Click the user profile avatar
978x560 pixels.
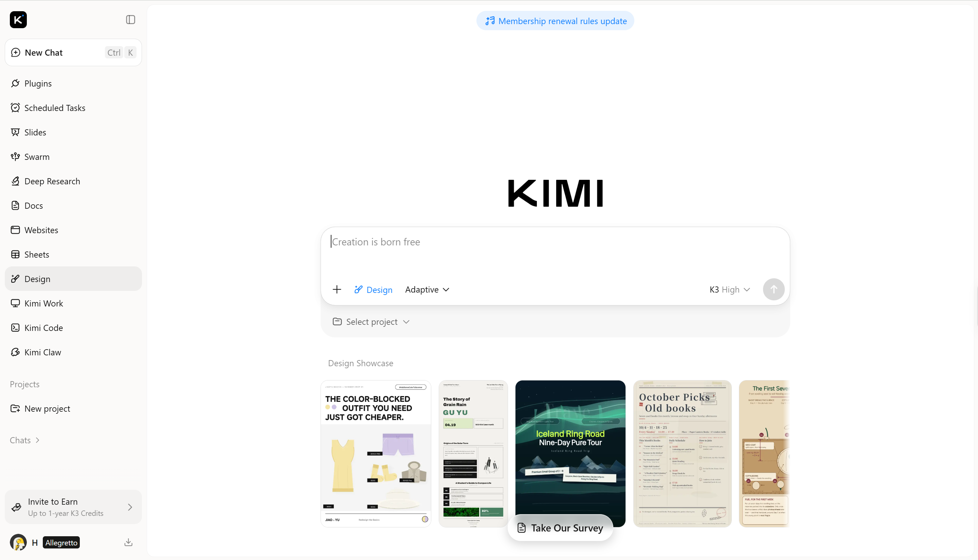click(18, 542)
